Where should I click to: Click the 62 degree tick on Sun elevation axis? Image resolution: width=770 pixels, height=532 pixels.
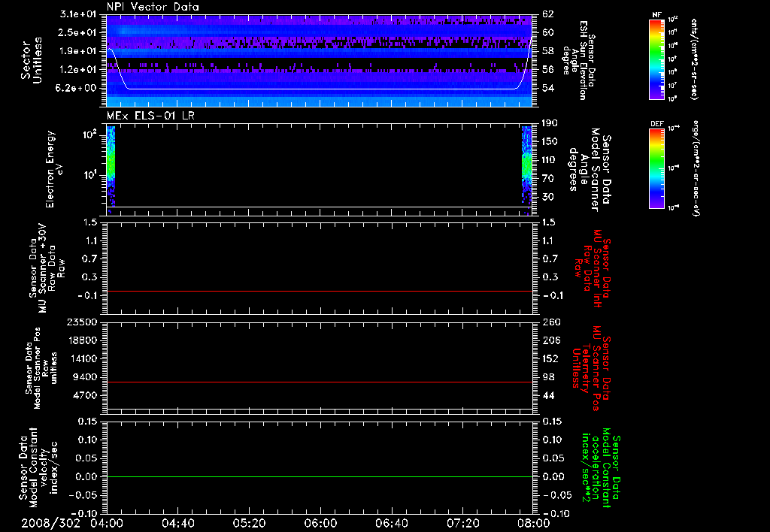(x=548, y=14)
